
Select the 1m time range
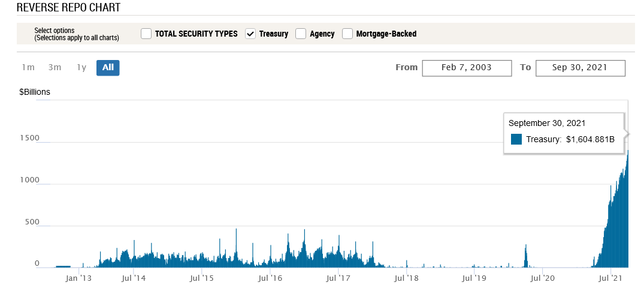click(28, 68)
